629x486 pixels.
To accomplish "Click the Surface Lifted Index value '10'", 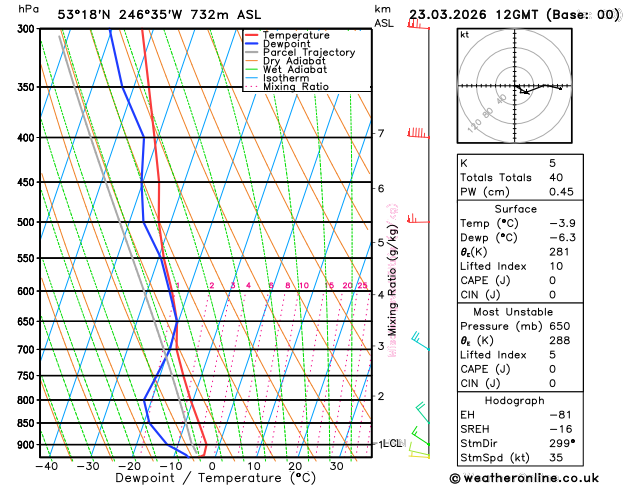I will 556,266.
